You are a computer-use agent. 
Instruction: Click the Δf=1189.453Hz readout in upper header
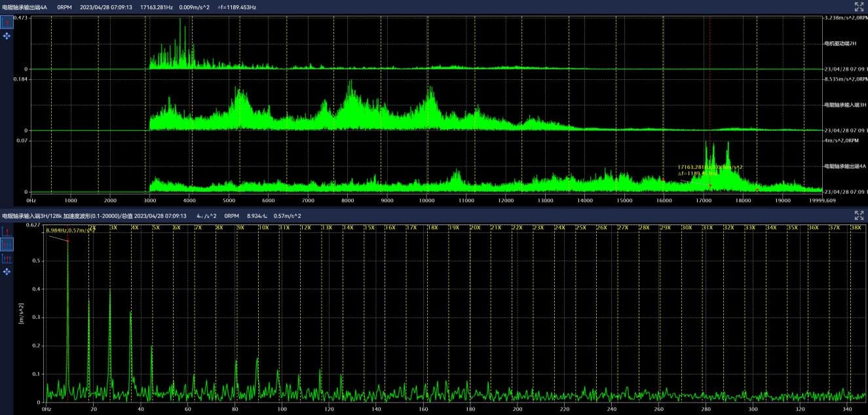point(236,7)
